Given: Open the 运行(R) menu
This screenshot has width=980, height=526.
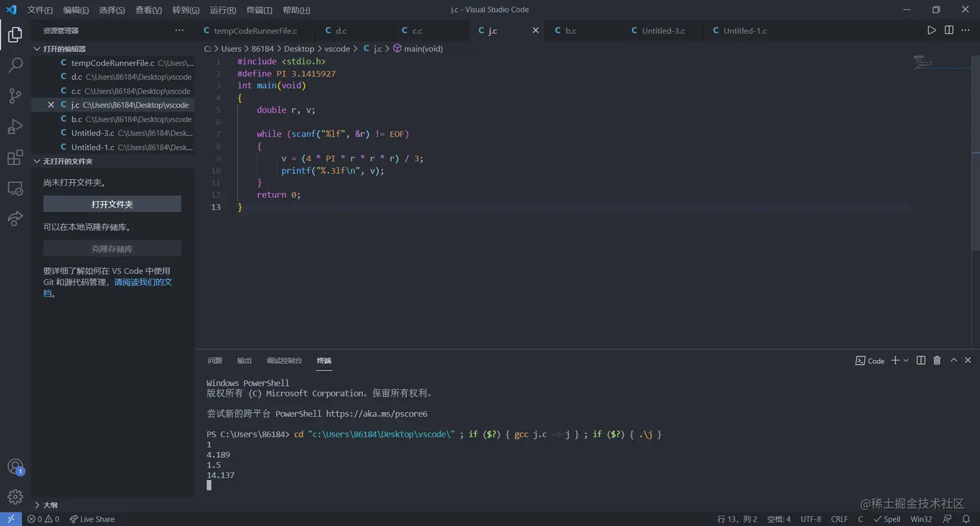Looking at the screenshot, I should [223, 10].
